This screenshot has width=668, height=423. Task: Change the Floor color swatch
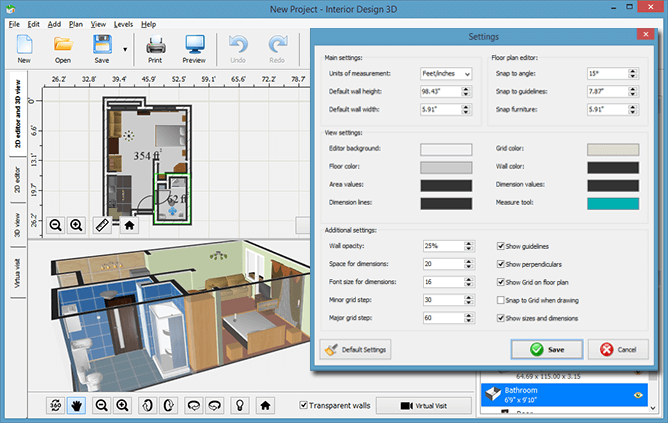446,167
